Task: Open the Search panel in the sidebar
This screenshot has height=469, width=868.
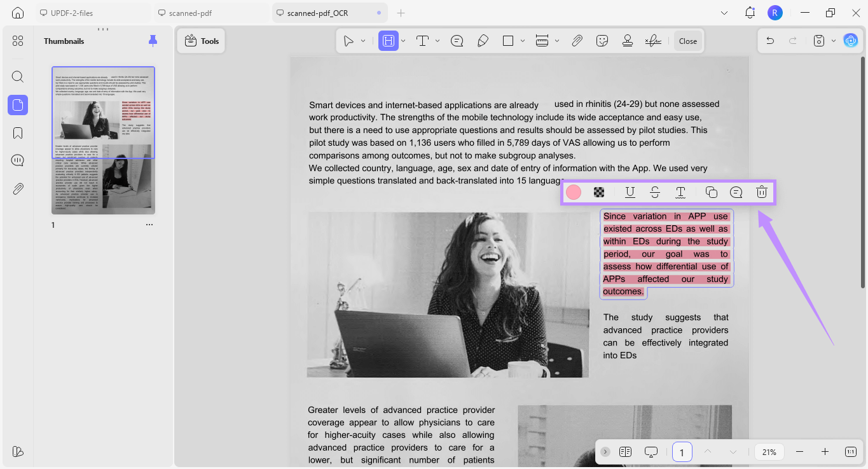Action: (17, 76)
